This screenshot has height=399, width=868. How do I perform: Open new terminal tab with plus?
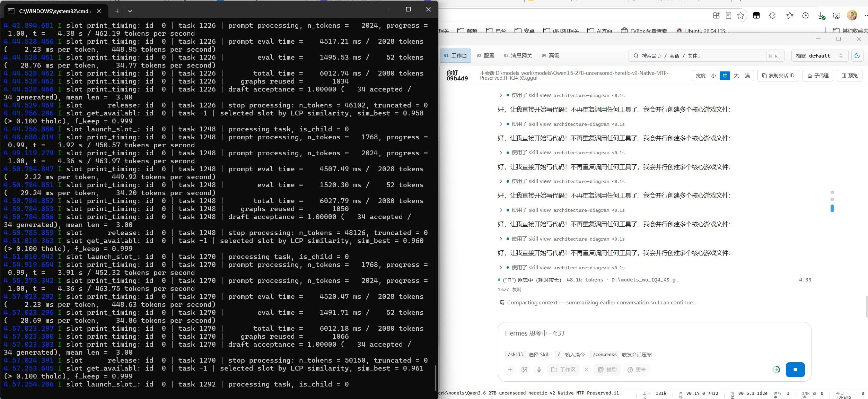(117, 11)
